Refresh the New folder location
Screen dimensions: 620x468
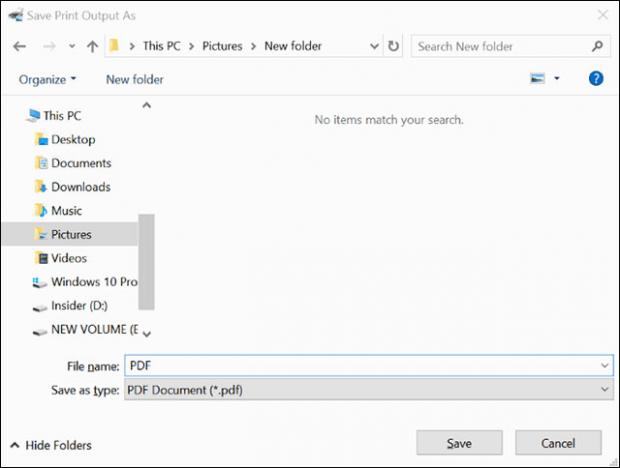(394, 46)
